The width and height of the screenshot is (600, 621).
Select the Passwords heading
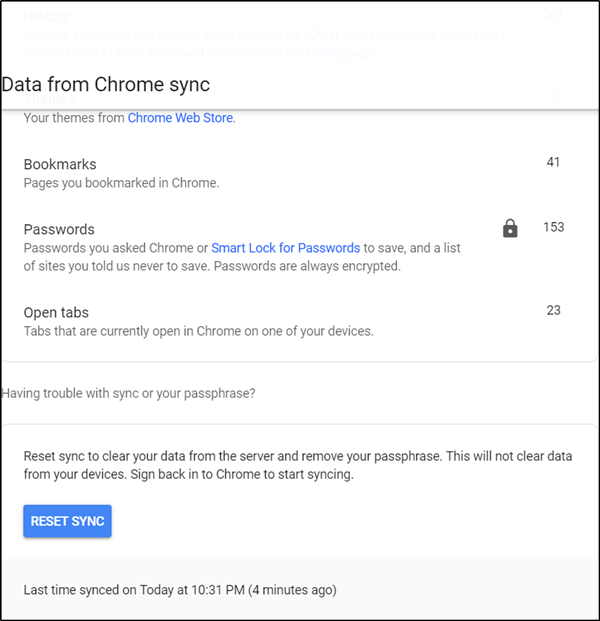(x=59, y=229)
